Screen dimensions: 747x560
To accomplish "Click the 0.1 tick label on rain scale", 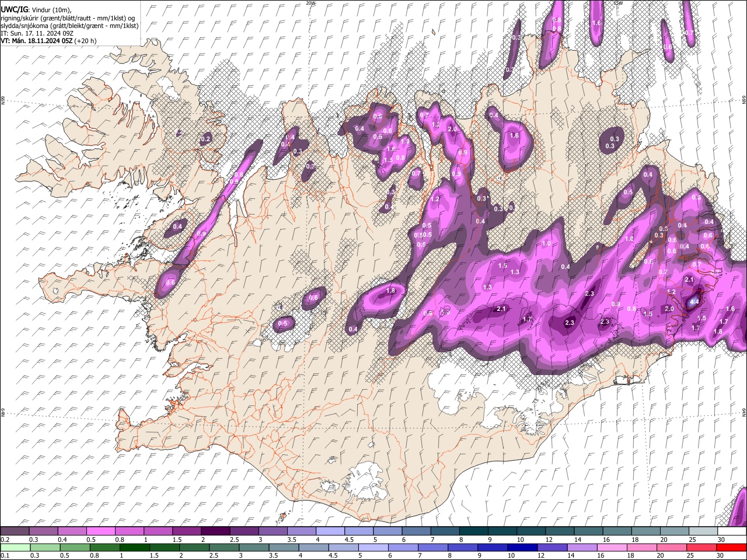I will [4, 555].
